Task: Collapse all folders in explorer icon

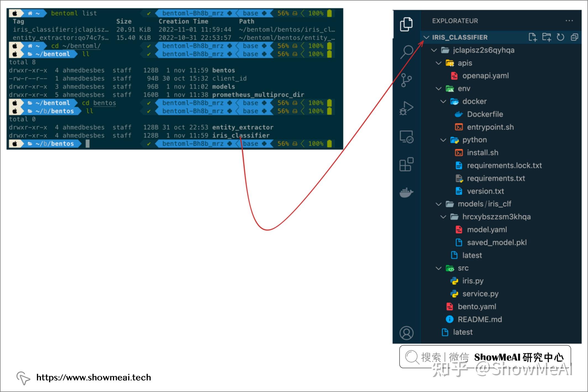Action: [x=574, y=37]
